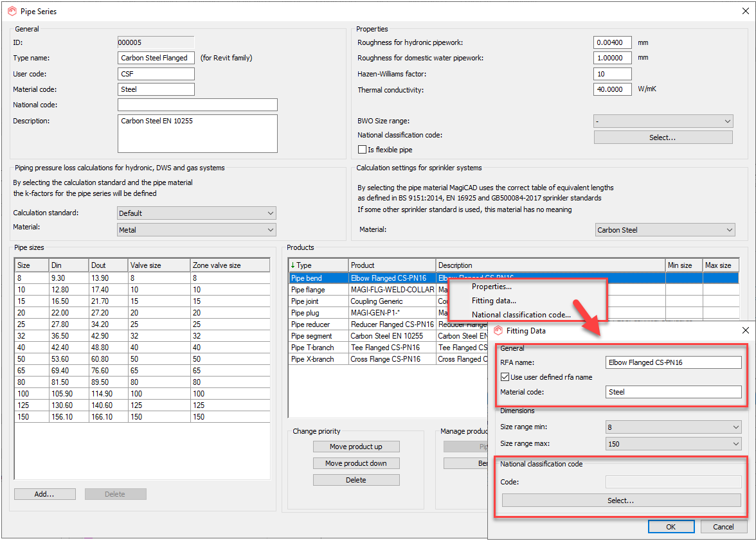Click the Fitting Data dialog app icon
Image resolution: width=756 pixels, height=541 pixels.
coord(498,331)
